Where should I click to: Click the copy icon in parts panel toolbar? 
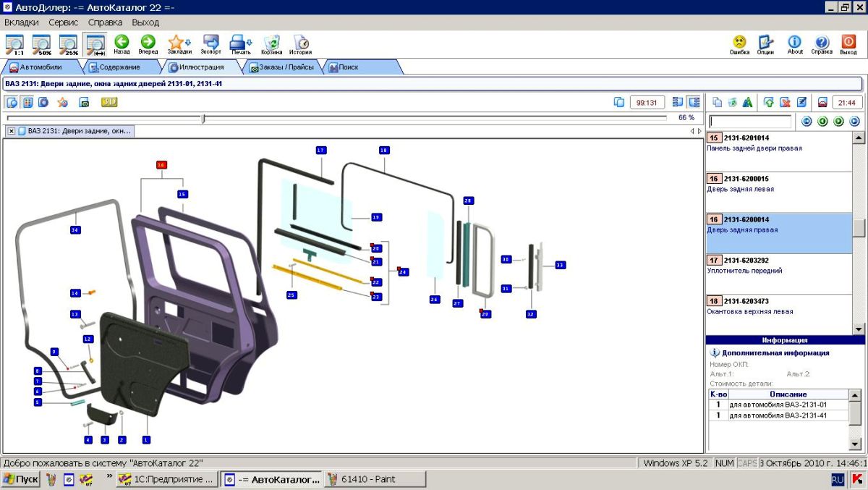tap(718, 102)
